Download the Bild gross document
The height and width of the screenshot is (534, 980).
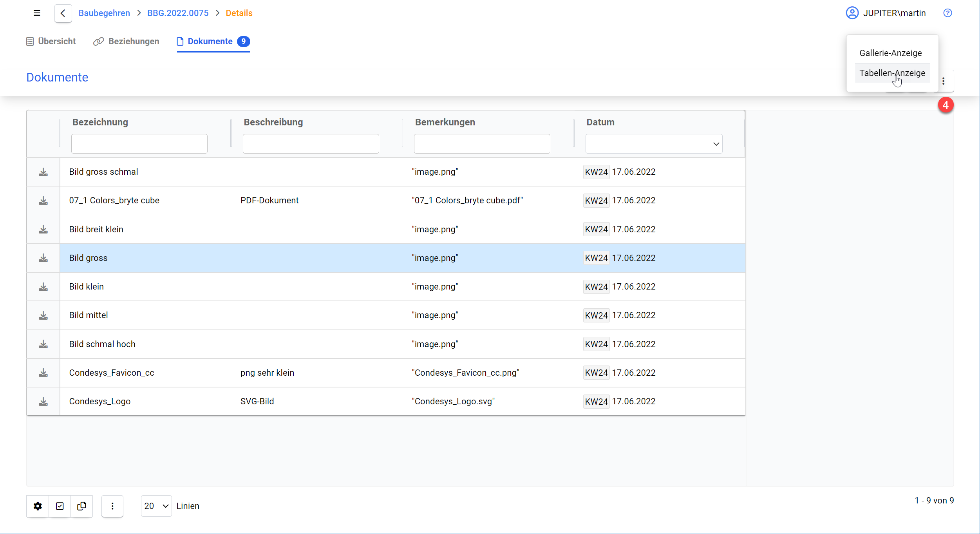point(43,258)
